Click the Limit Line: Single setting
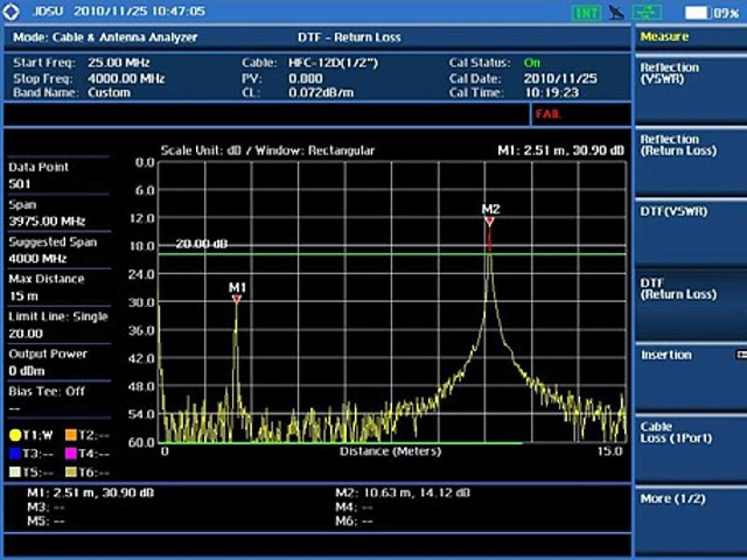747x560 pixels. (x=59, y=317)
